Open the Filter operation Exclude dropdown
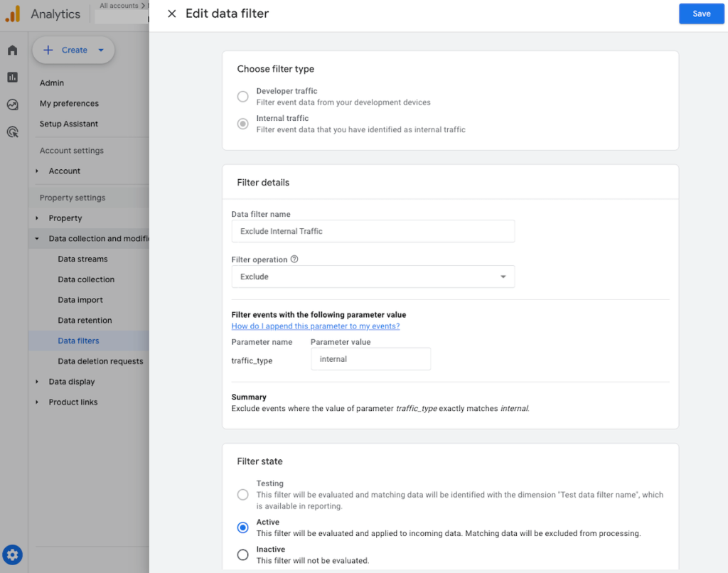The height and width of the screenshot is (573, 728). [373, 277]
